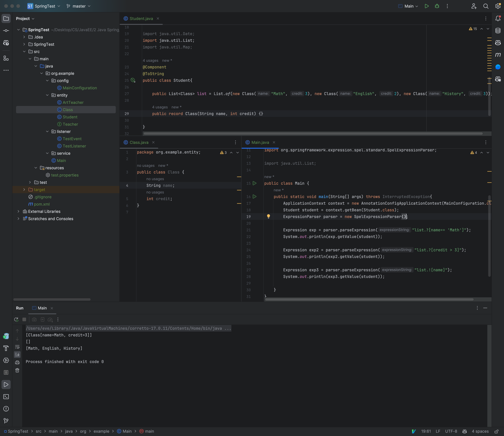Click 4 spaces indent setting
Image resolution: width=504 pixels, height=436 pixels.
(480, 431)
